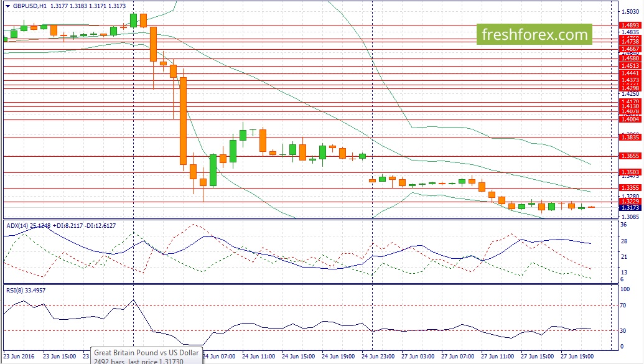
Task: Click the 1.3229 price level tag
Action: 630,201
